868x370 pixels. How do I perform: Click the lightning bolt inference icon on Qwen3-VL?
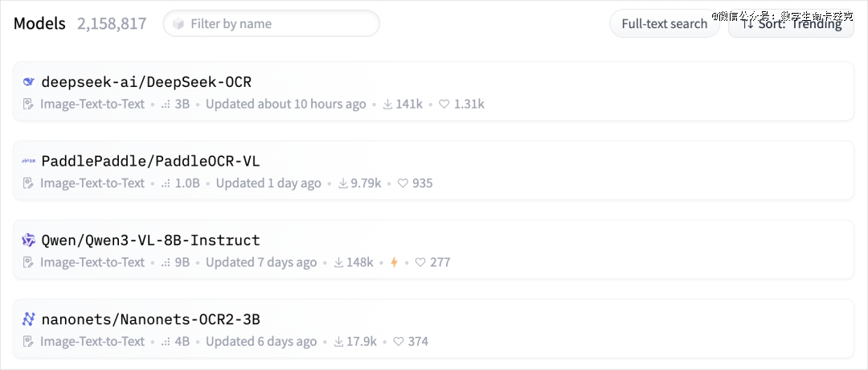pos(394,262)
